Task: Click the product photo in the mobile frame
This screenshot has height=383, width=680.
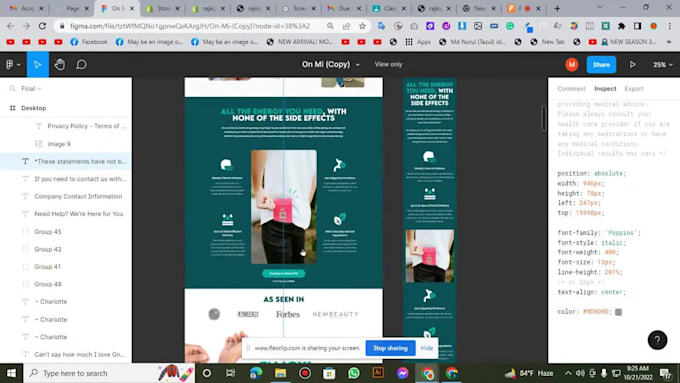Action: 430,256
